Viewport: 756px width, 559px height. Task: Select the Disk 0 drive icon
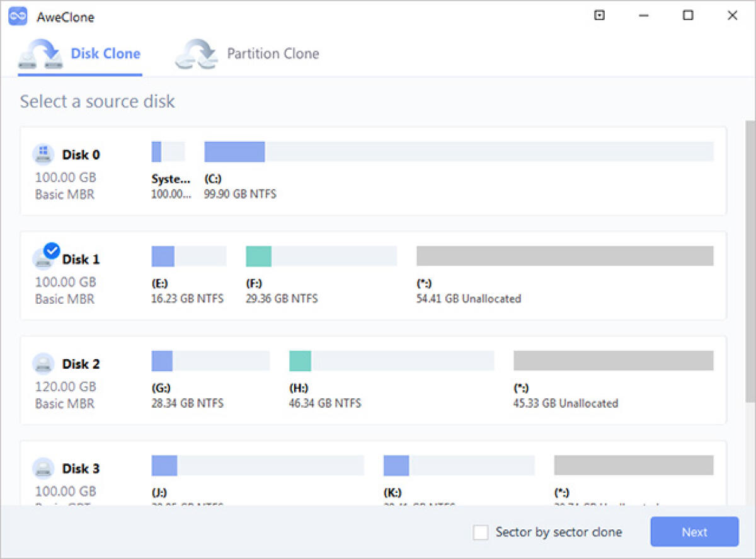43,154
